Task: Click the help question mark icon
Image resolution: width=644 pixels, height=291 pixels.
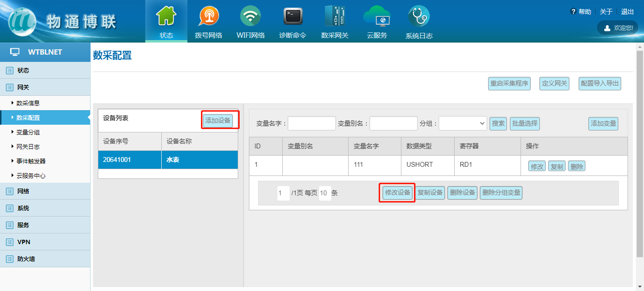Action: click(573, 12)
